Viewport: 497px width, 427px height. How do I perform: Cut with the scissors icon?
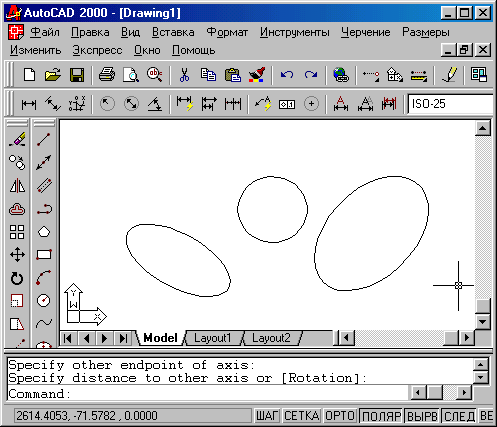[x=184, y=75]
